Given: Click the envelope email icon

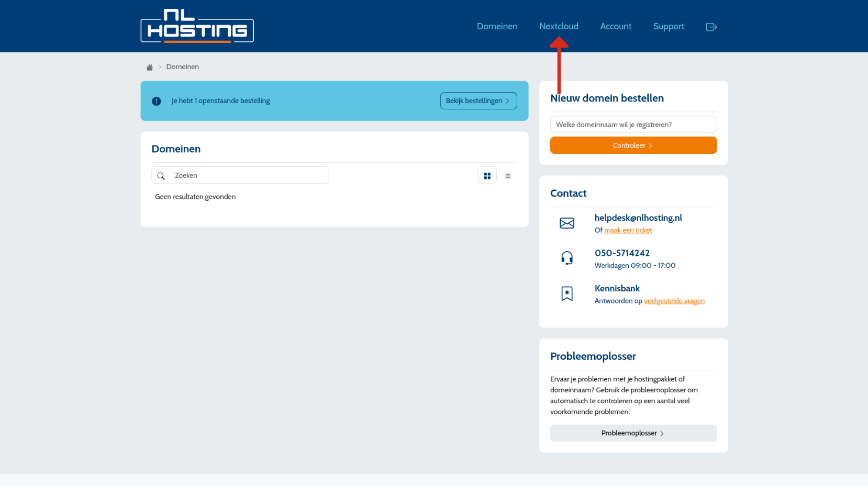Looking at the screenshot, I should 566,223.
